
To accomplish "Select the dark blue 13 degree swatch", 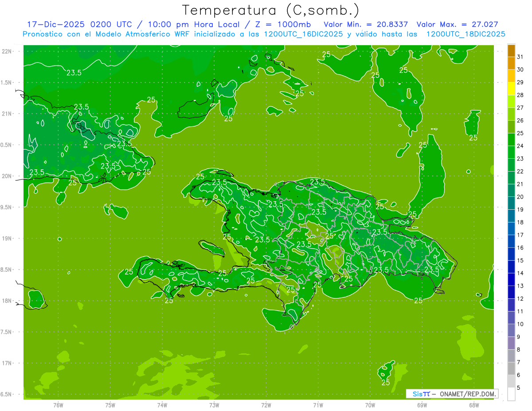I will pos(511,280).
